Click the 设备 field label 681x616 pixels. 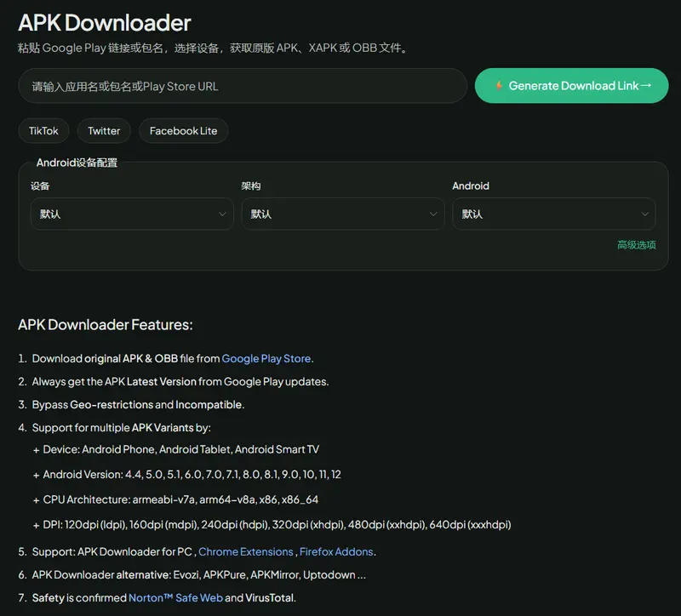(40, 186)
